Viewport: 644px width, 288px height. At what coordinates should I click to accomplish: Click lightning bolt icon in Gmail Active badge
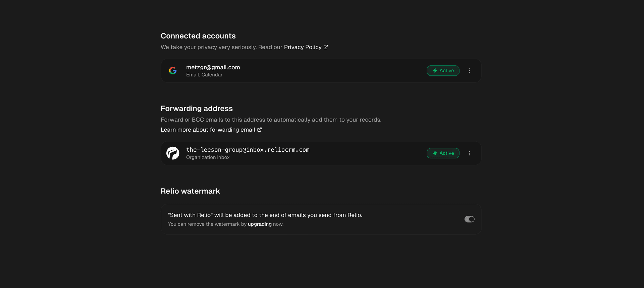click(x=435, y=71)
